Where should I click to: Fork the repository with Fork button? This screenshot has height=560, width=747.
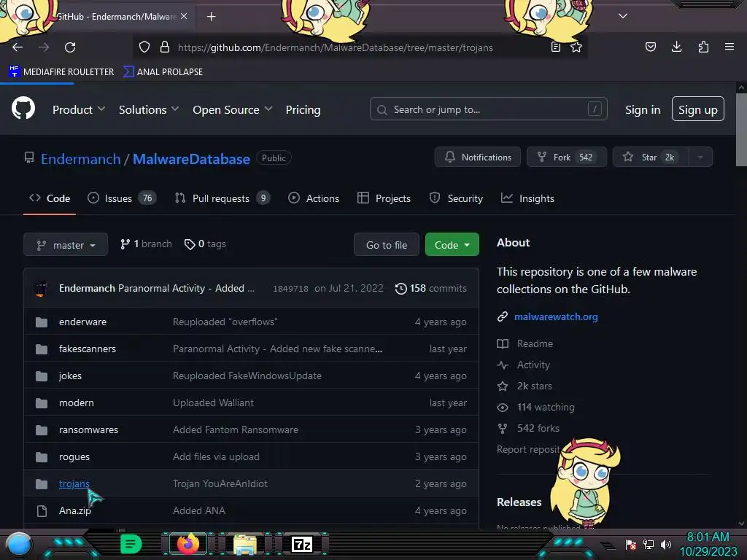(x=566, y=157)
